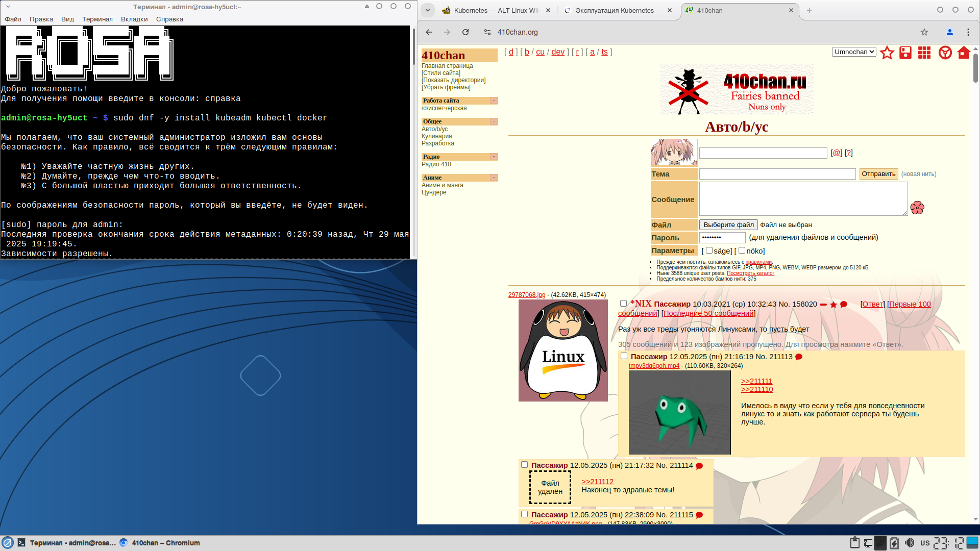
Task: Check the box for post No. 211114
Action: click(x=524, y=465)
